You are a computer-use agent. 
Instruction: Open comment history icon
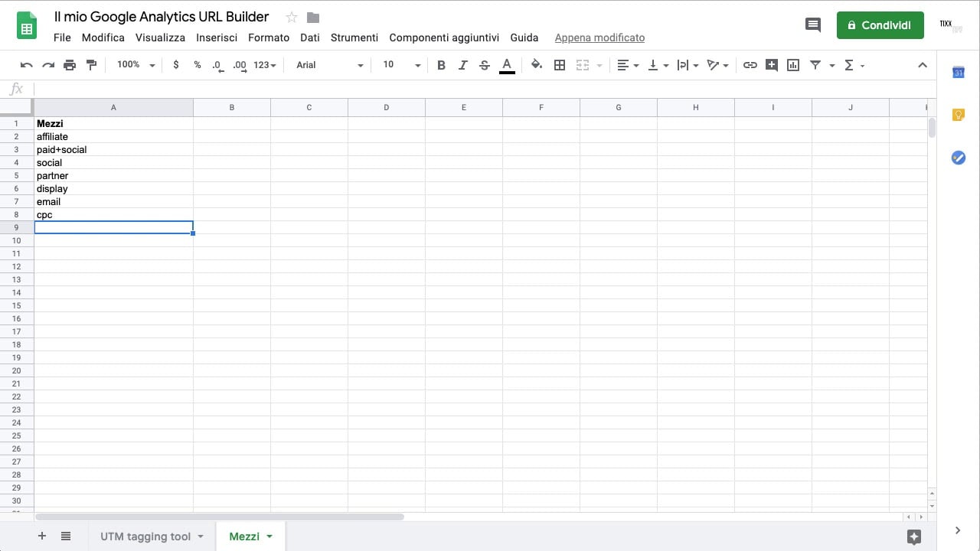coord(813,25)
